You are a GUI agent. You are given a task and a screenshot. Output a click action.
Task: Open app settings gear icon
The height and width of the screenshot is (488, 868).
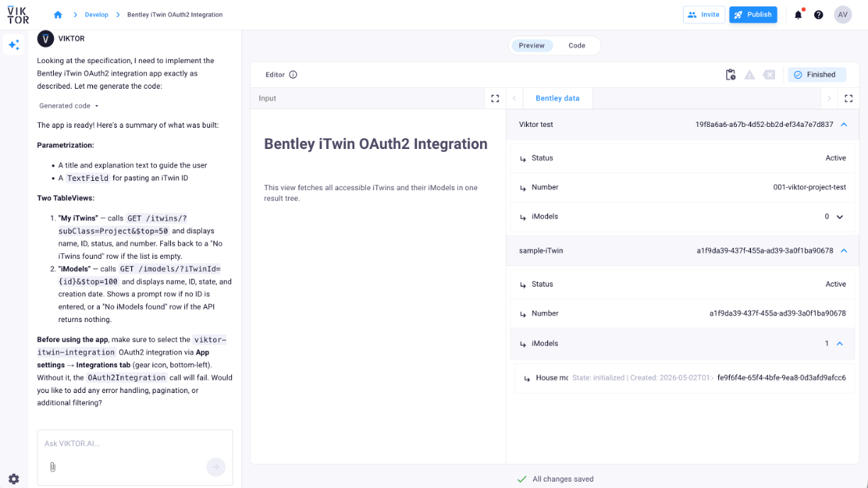click(13, 479)
